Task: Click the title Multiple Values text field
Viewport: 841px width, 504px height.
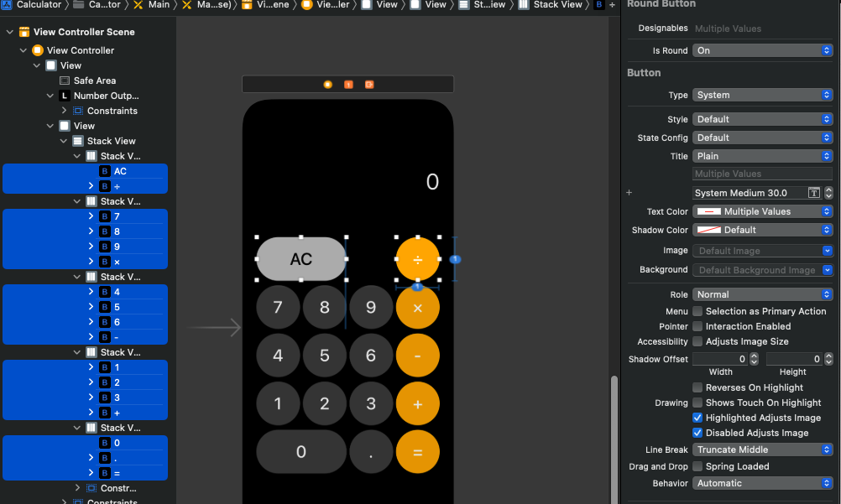Action: point(762,174)
